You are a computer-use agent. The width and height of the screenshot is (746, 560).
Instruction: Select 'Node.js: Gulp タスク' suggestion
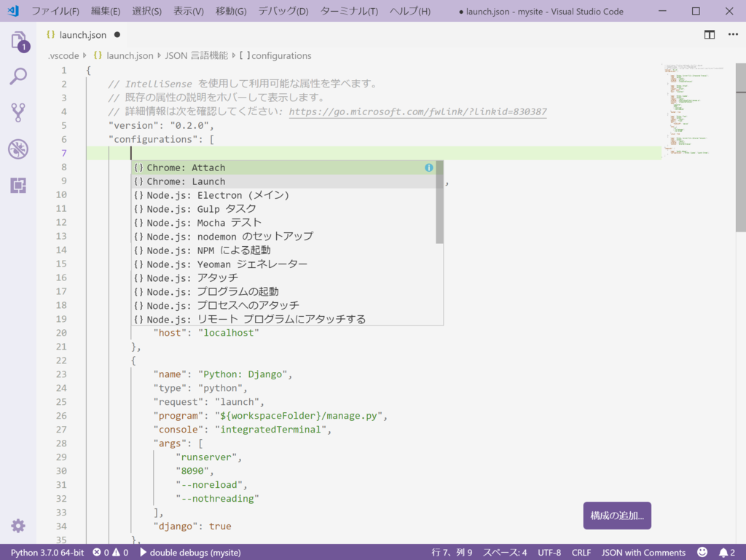(x=283, y=209)
